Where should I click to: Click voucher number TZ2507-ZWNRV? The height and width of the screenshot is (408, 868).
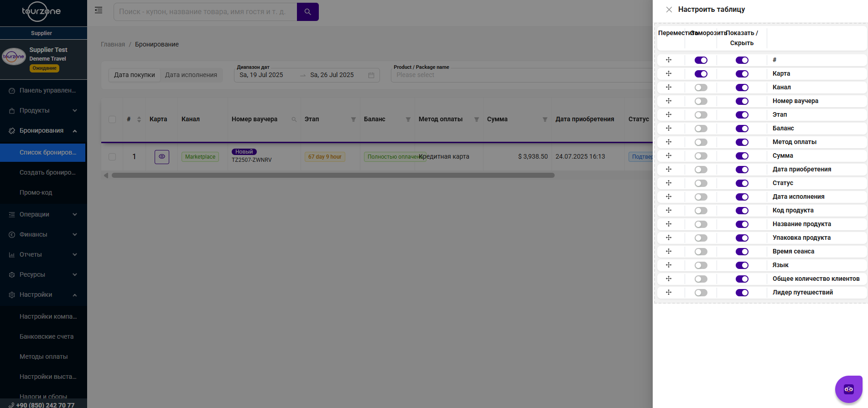tap(252, 160)
